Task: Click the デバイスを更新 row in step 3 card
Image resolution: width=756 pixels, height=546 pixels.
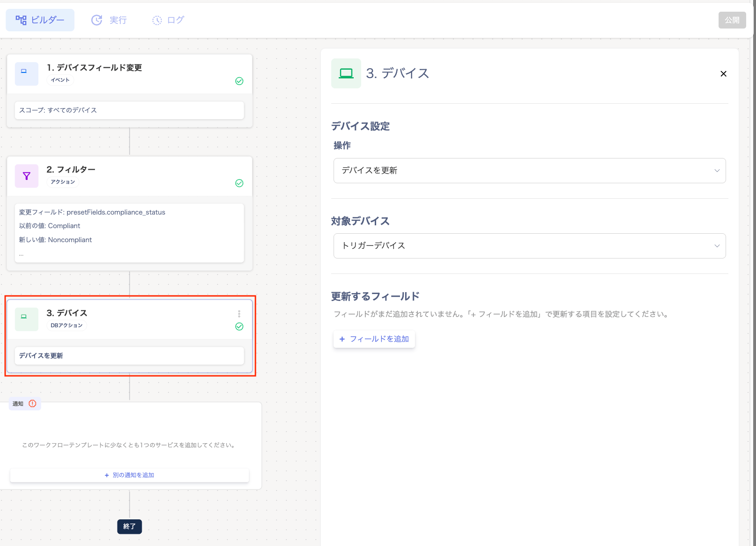Action: pyautogui.click(x=130, y=356)
